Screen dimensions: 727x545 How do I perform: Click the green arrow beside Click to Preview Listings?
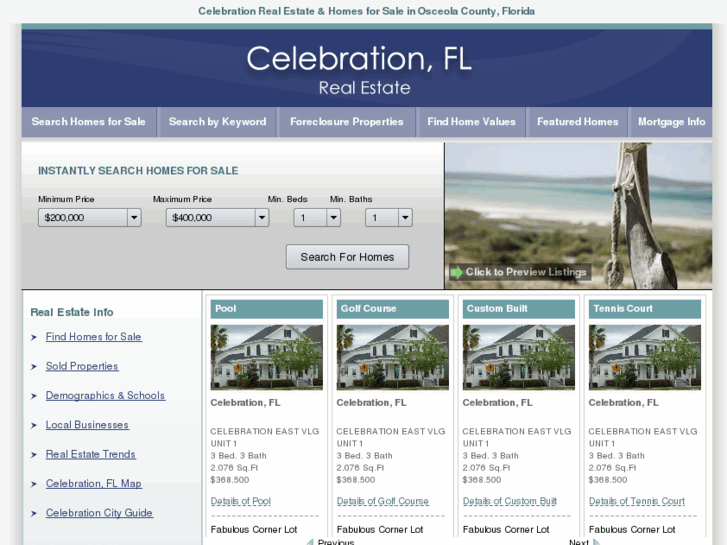pos(456,272)
